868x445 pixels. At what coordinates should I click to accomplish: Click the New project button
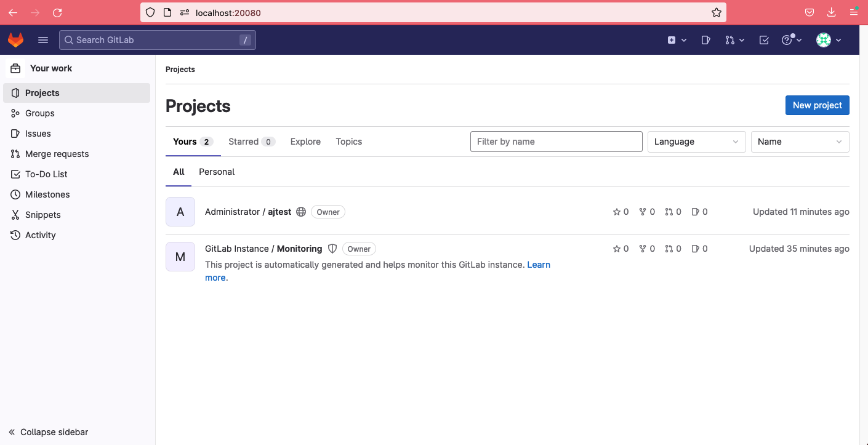coord(817,105)
